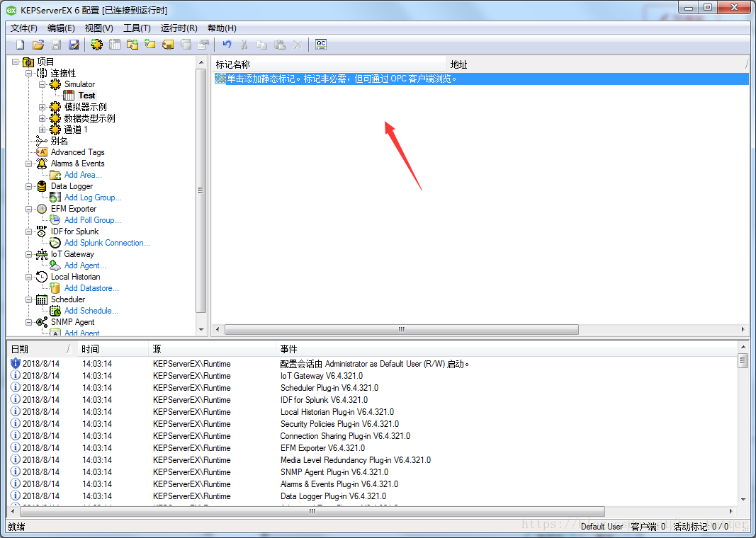Select the IDF for Splunk node
The width and height of the screenshot is (756, 538).
74,231
